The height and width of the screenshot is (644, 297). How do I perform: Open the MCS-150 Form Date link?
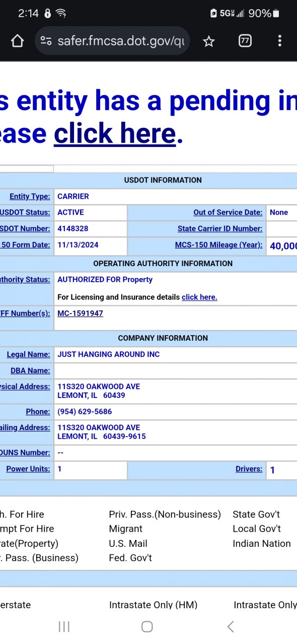(25, 245)
